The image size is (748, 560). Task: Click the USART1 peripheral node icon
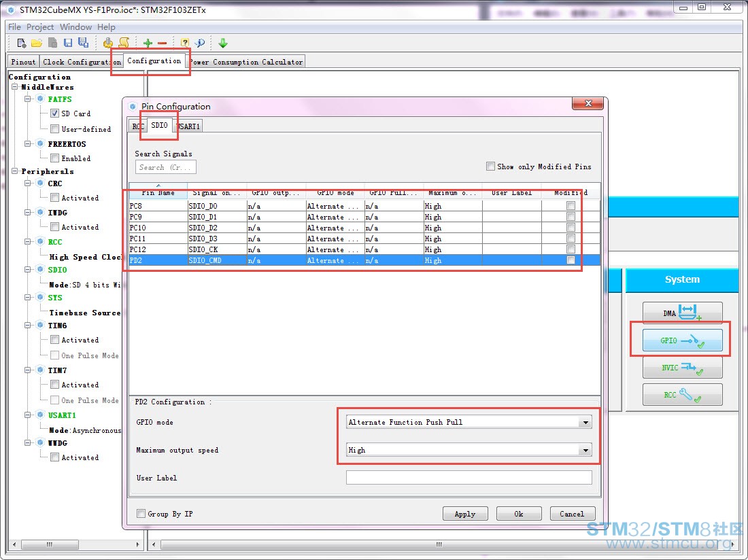[41, 415]
